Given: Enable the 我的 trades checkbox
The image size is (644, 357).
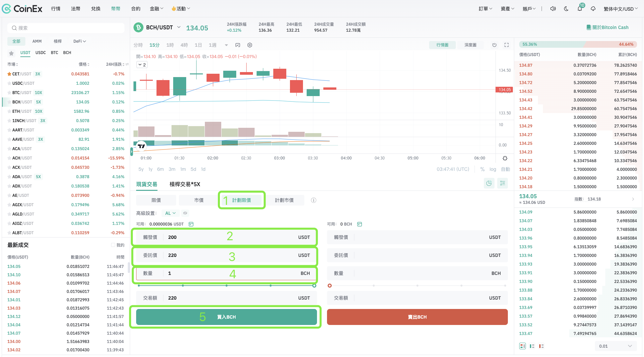Looking at the screenshot, I should [113, 245].
